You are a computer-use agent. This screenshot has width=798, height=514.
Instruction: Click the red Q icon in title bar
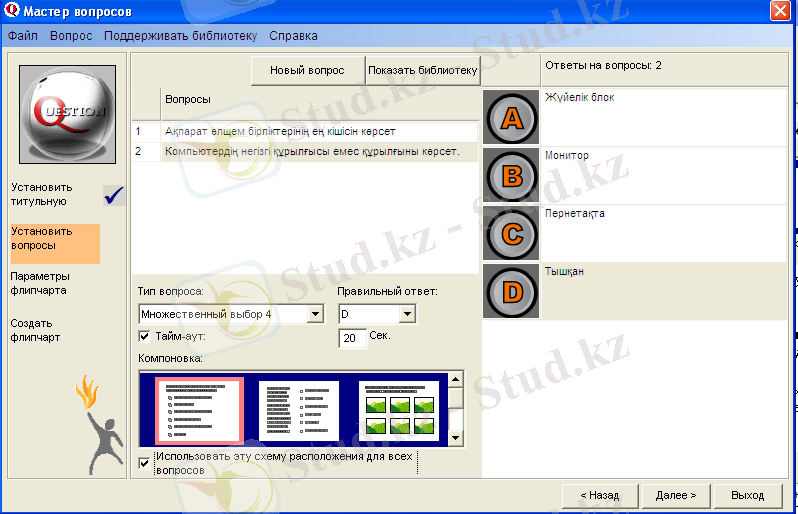click(12, 11)
